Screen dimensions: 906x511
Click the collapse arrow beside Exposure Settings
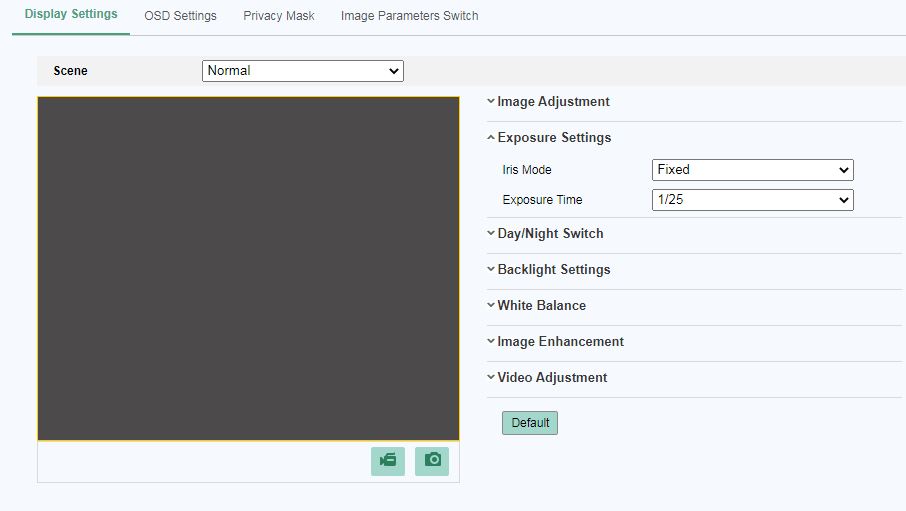pos(491,138)
